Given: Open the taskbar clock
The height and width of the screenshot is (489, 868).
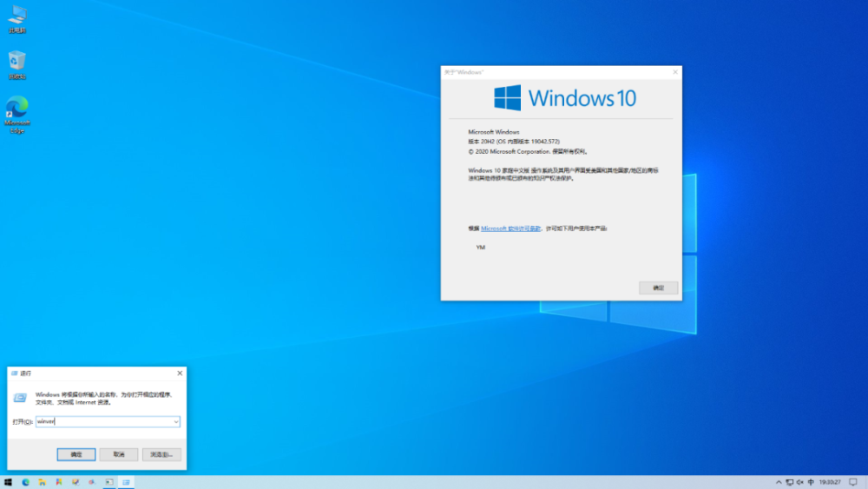Looking at the screenshot, I should [x=830, y=482].
